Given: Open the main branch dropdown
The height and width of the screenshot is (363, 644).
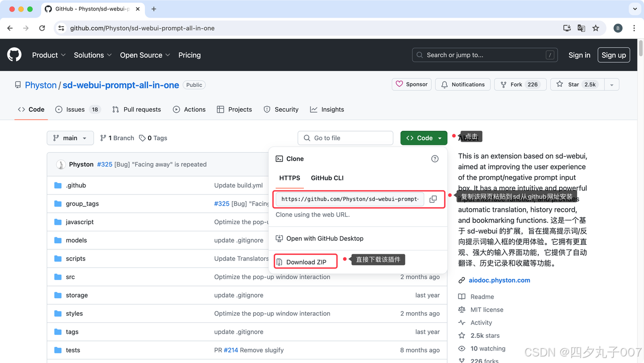Looking at the screenshot, I should tap(70, 138).
